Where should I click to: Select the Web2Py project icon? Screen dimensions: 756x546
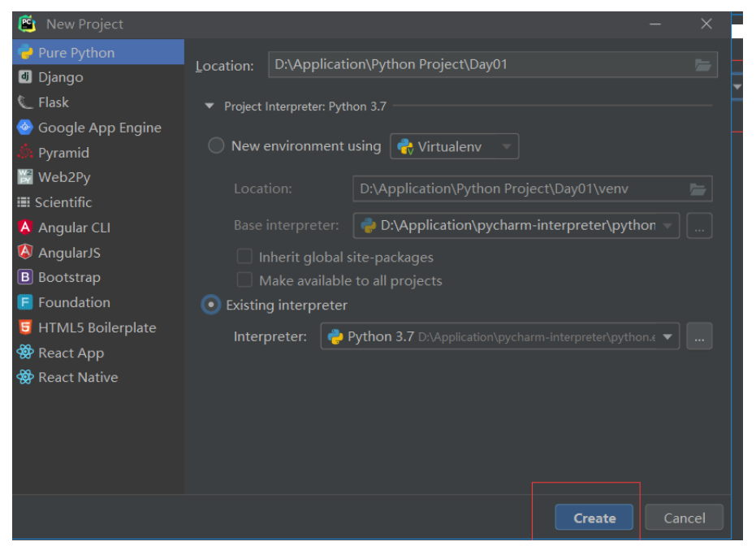[25, 177]
